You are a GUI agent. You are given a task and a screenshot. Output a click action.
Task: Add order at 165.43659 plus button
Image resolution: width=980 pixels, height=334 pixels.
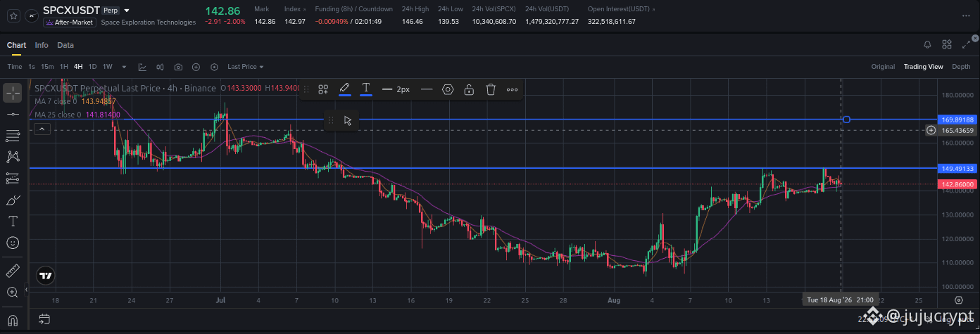[931, 130]
